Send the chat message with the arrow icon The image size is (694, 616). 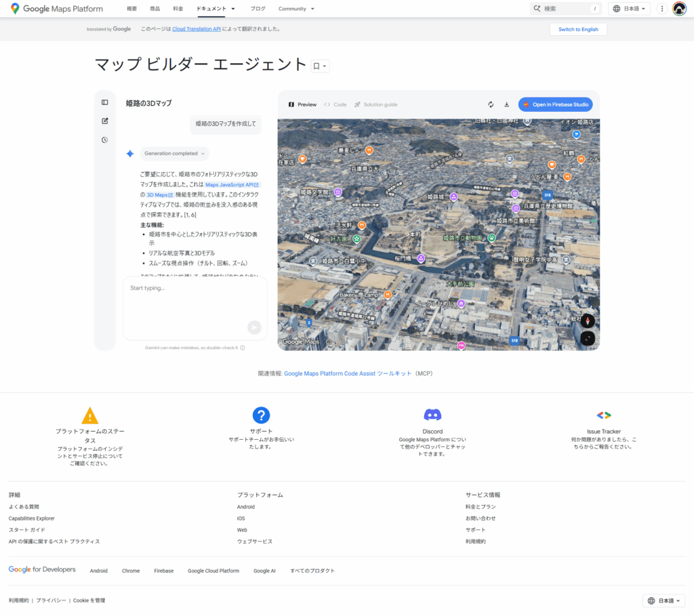253,327
